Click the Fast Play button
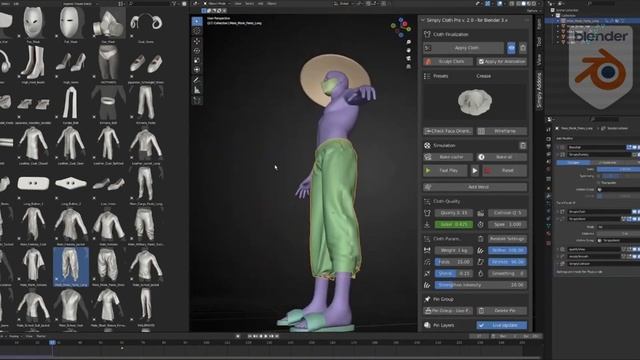640x360 pixels. click(445, 171)
